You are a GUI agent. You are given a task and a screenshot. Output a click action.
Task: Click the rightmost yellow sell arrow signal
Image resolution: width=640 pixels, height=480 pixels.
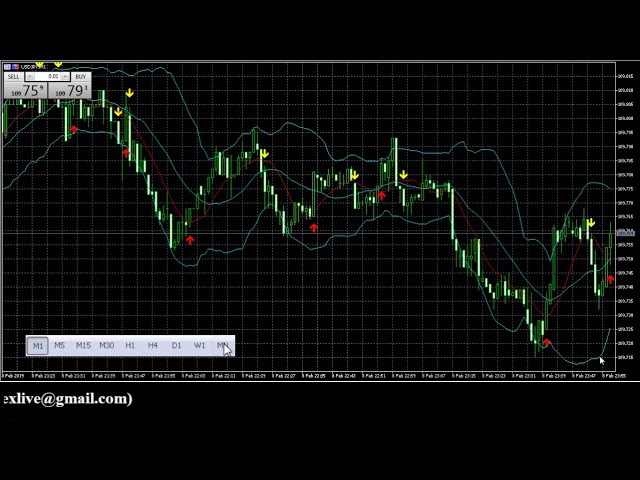[591, 223]
